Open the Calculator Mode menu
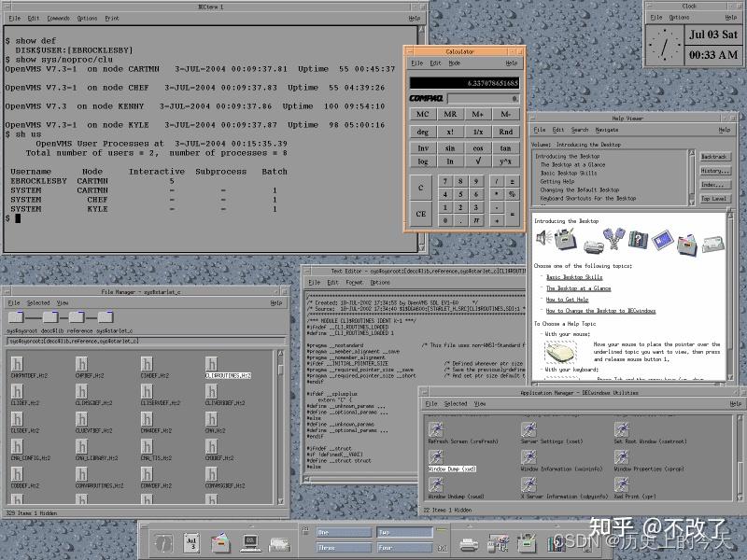The width and height of the screenshot is (747, 560). [455, 63]
